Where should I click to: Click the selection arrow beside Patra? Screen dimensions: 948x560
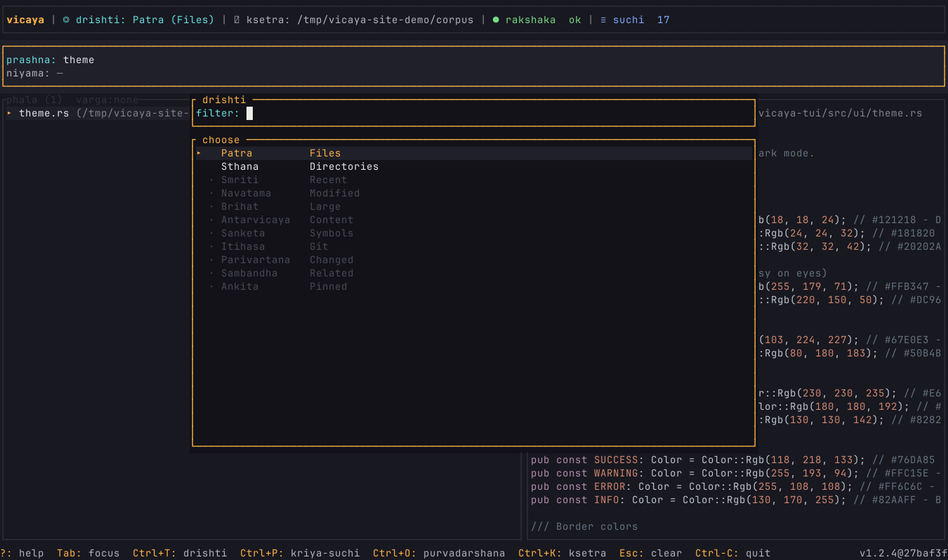[199, 153]
